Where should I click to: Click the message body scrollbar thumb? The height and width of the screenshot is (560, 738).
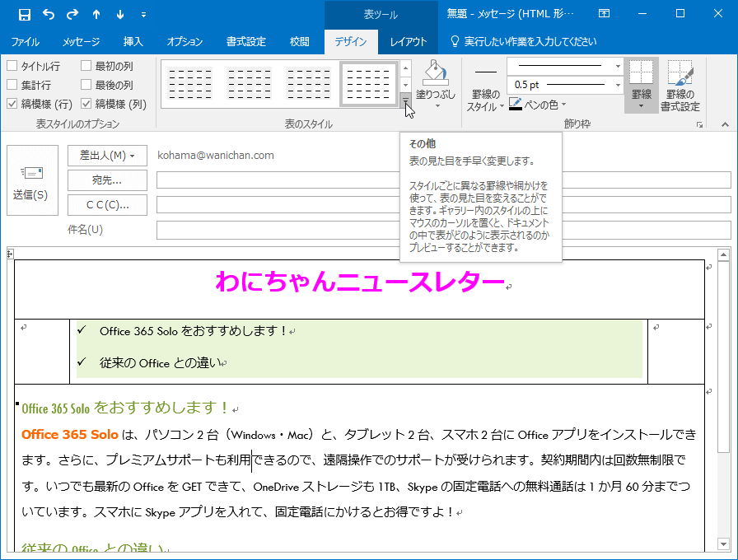tap(723, 358)
